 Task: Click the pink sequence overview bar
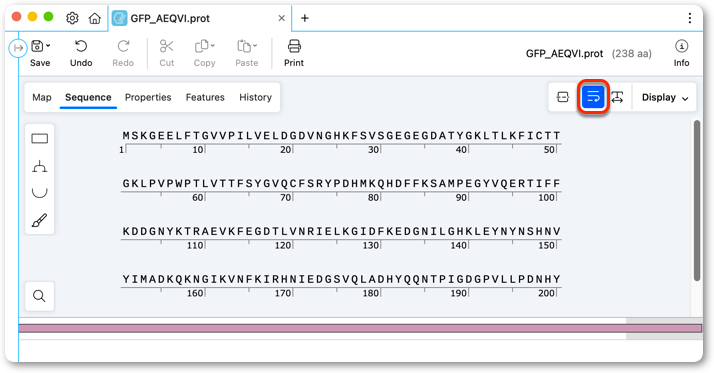click(360, 328)
